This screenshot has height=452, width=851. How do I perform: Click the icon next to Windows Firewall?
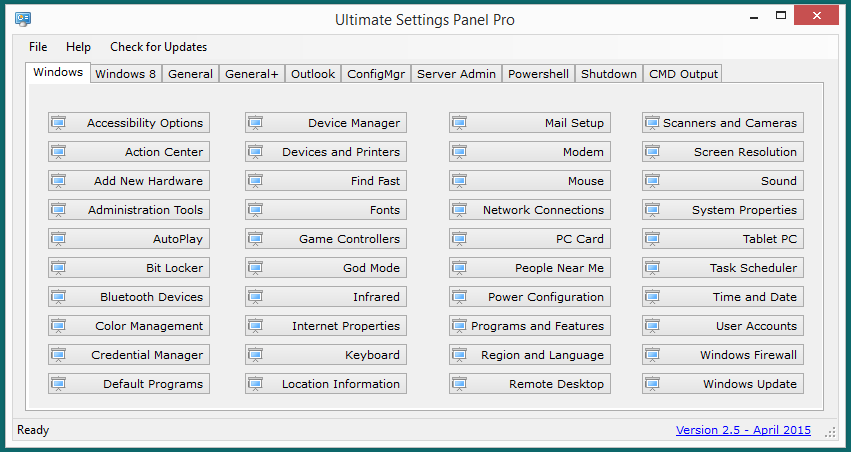pyautogui.click(x=652, y=355)
